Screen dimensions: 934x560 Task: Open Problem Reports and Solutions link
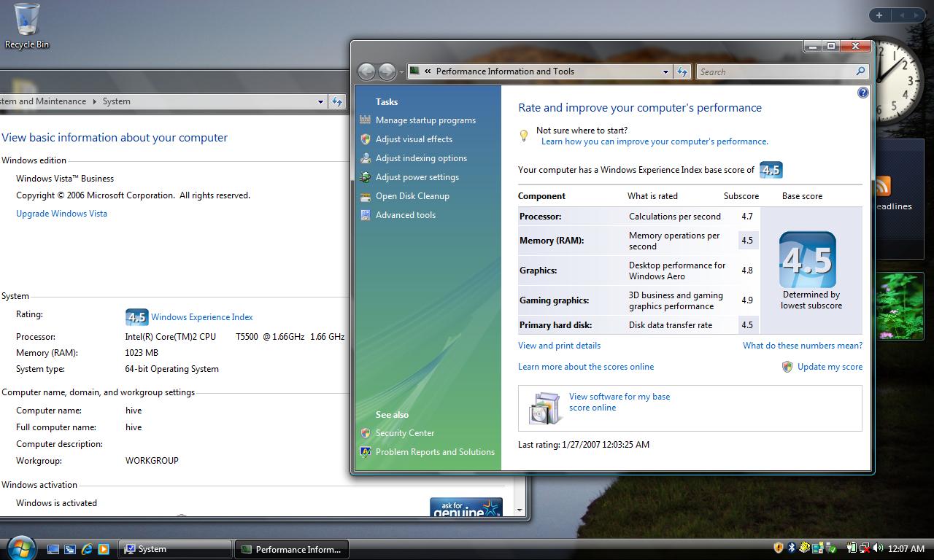click(435, 452)
